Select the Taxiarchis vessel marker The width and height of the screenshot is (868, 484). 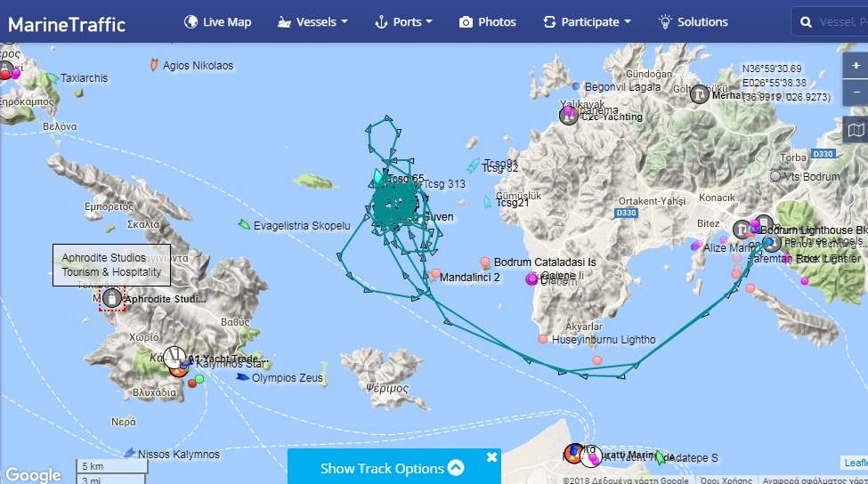point(52,78)
